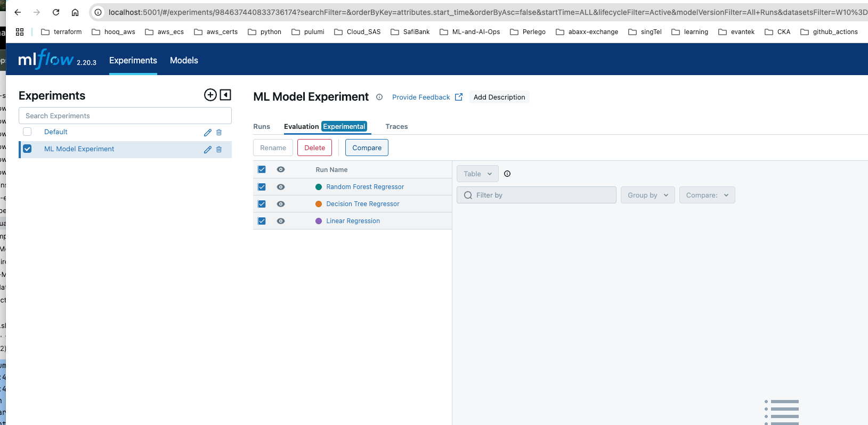Select Default experiment in the sidebar
This screenshot has height=425, width=868.
point(55,132)
